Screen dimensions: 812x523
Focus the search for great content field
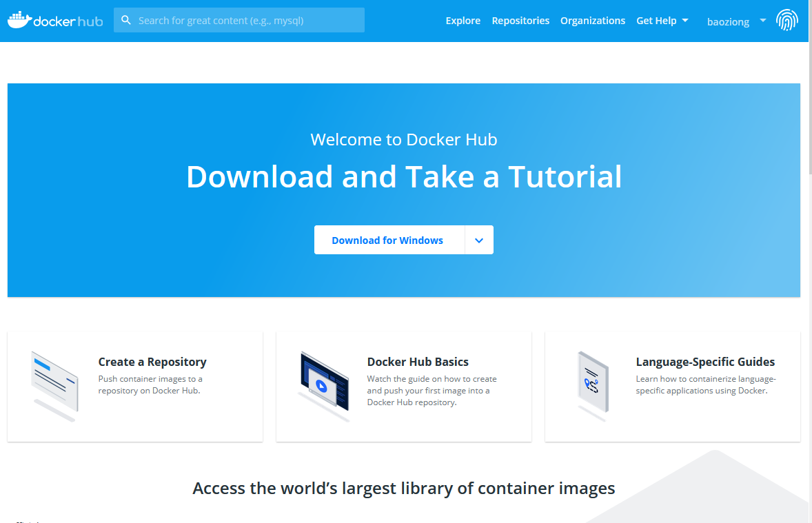coord(239,20)
